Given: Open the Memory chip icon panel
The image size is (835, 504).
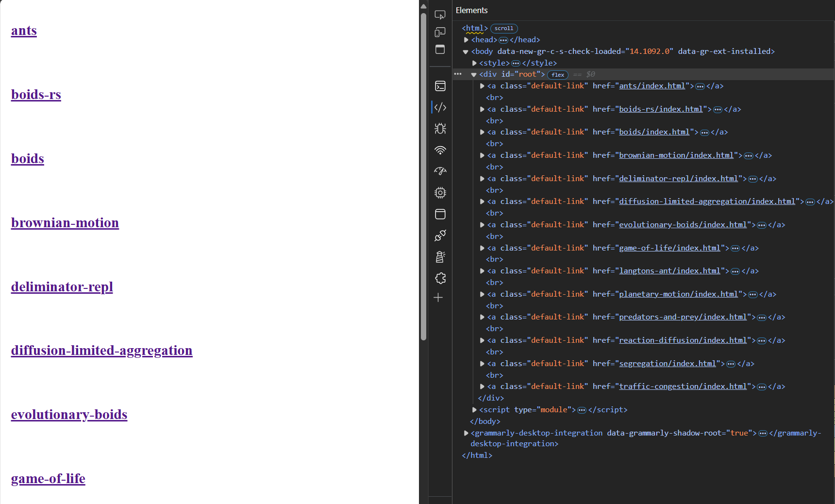Looking at the screenshot, I should point(440,193).
